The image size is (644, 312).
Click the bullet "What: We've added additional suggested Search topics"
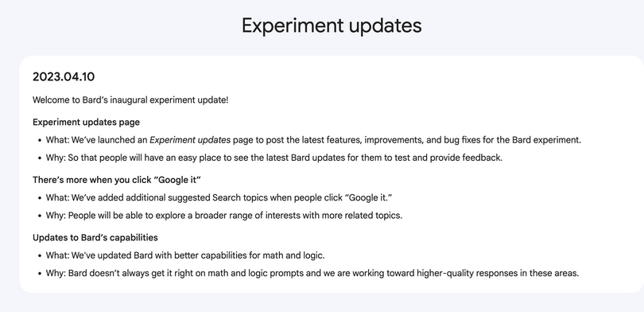pyautogui.click(x=219, y=197)
